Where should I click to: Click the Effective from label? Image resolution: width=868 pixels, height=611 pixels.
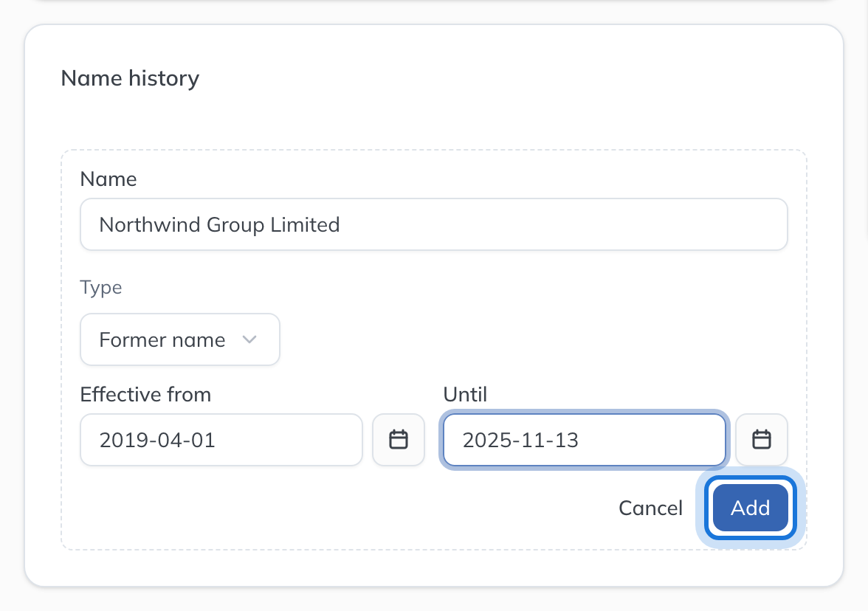click(145, 395)
